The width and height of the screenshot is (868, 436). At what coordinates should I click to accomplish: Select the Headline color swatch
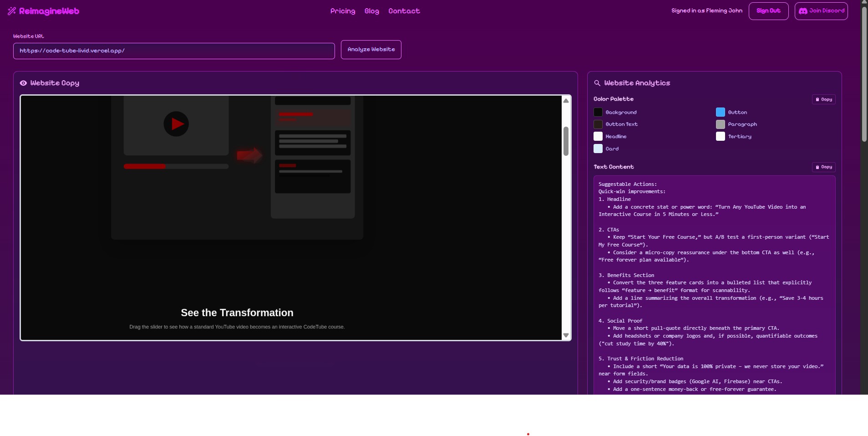point(598,136)
